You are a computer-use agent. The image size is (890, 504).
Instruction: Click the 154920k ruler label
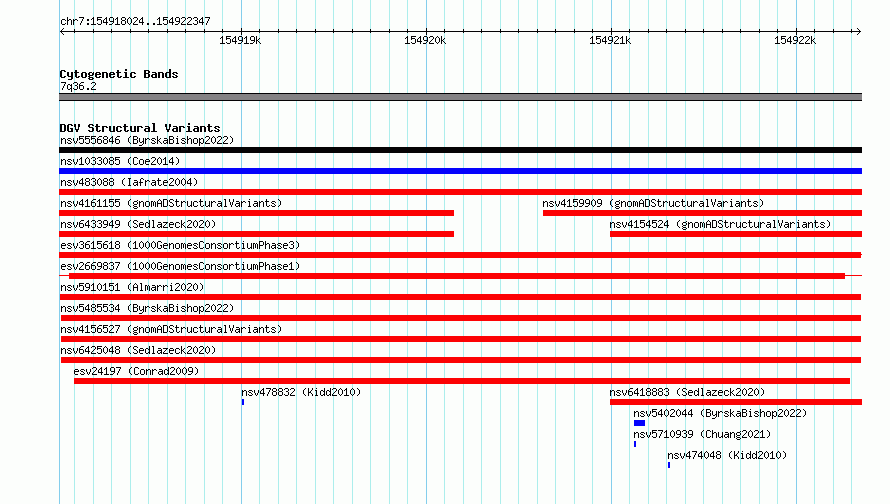[425, 40]
